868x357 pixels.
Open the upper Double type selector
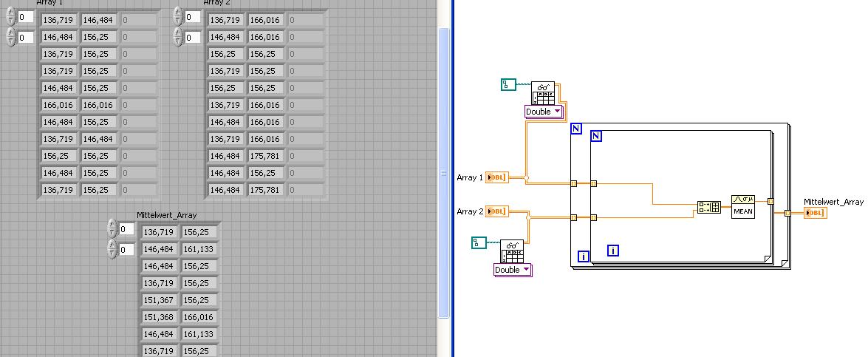click(544, 112)
